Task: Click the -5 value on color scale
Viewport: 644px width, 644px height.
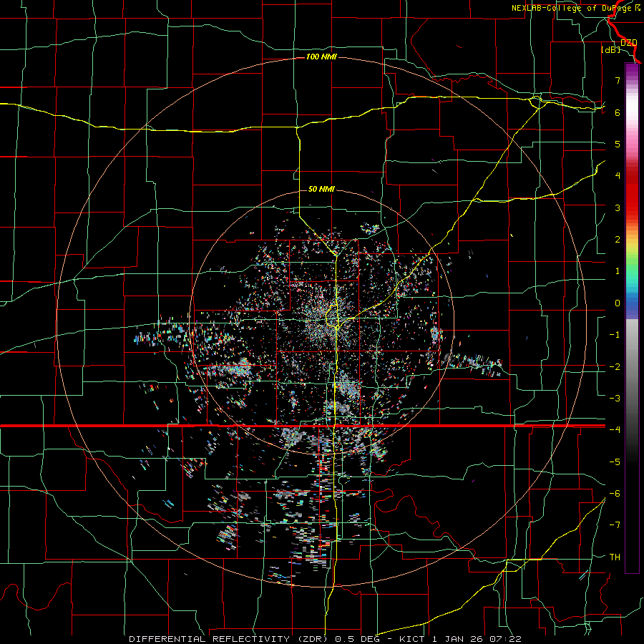Action: [615, 462]
